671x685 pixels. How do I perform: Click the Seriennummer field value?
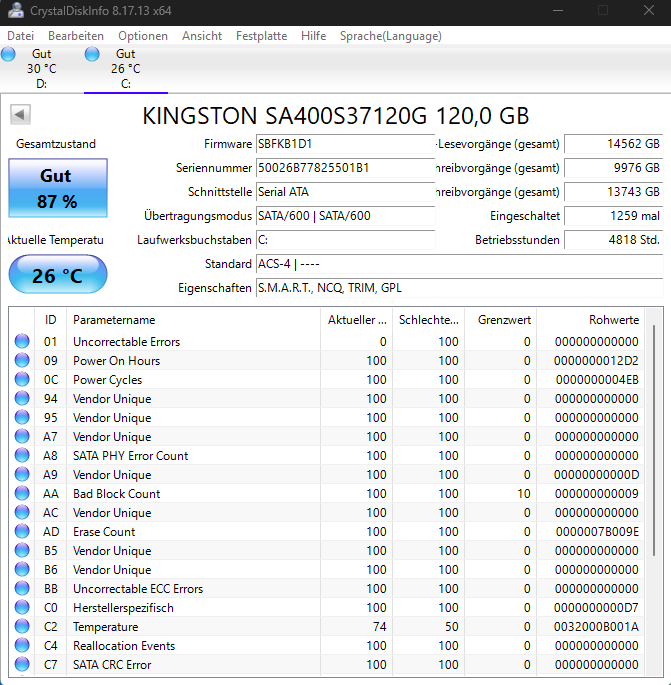[345, 168]
